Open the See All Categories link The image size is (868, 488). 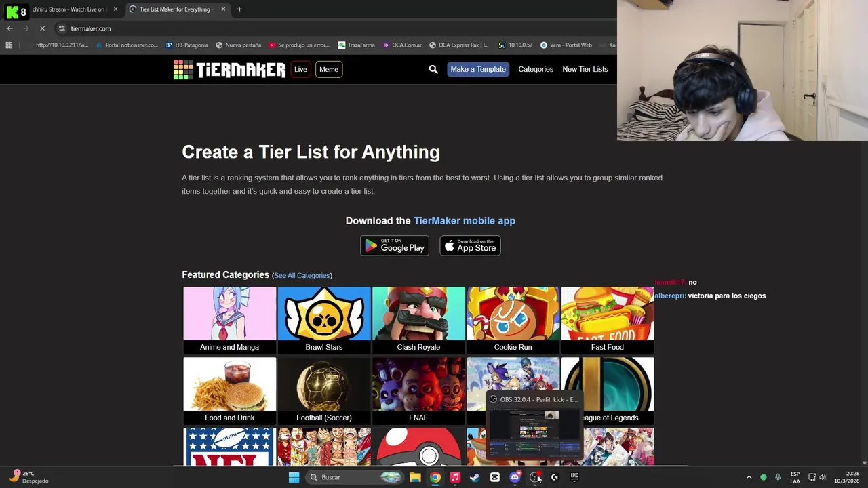[302, 275]
